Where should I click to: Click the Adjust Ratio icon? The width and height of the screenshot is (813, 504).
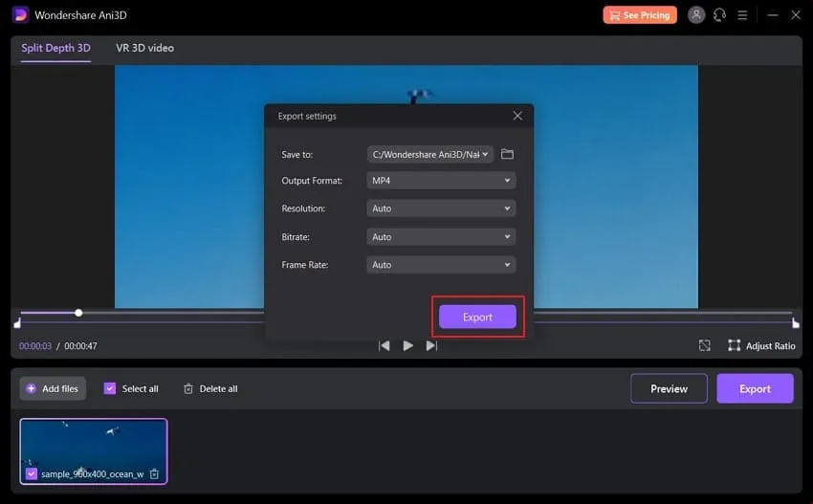tap(735, 345)
